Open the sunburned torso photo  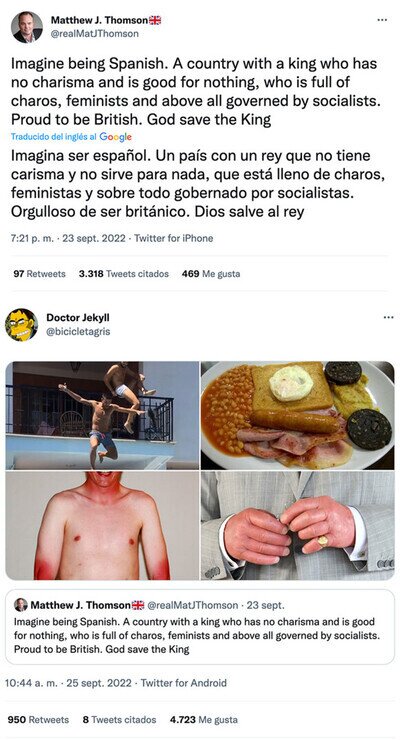pyautogui.click(x=102, y=525)
